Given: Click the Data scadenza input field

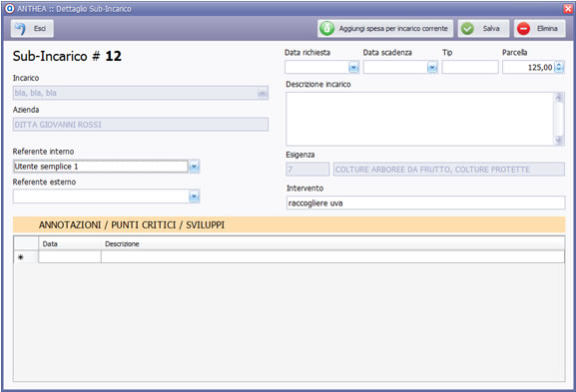Looking at the screenshot, I should click(x=395, y=68).
